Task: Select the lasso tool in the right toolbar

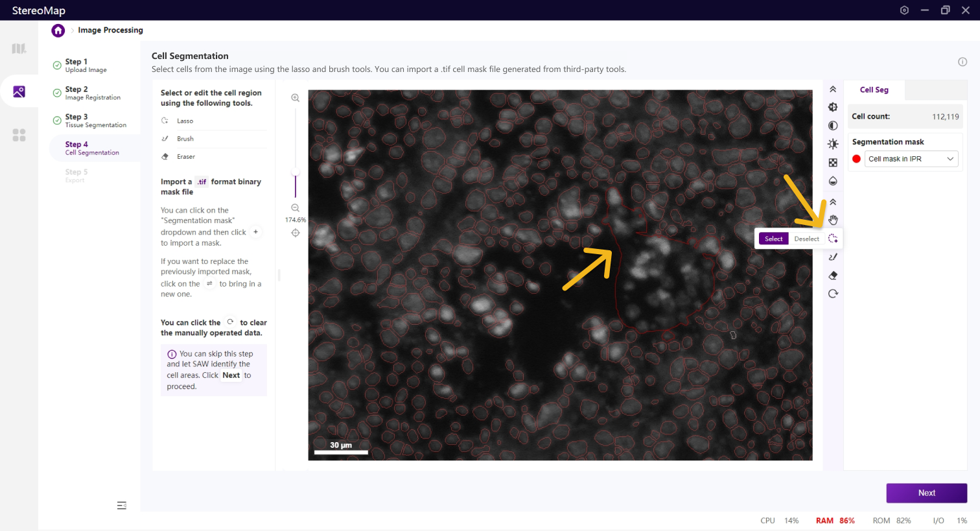Action: [x=833, y=239]
